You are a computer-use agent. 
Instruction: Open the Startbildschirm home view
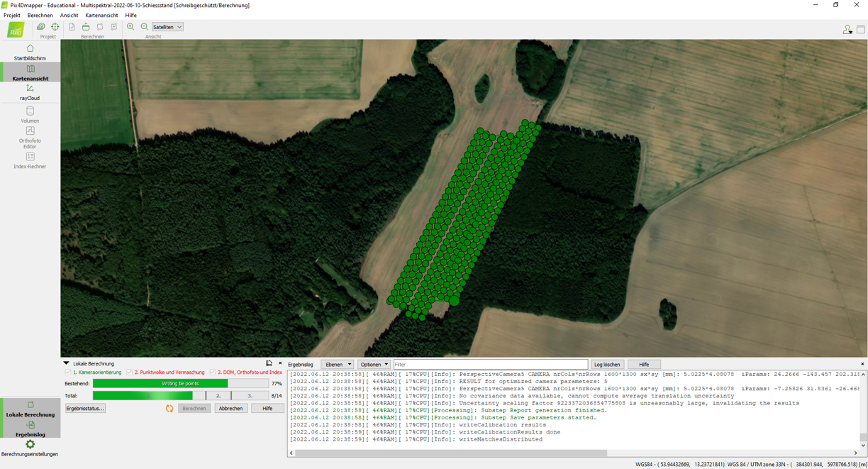30,52
